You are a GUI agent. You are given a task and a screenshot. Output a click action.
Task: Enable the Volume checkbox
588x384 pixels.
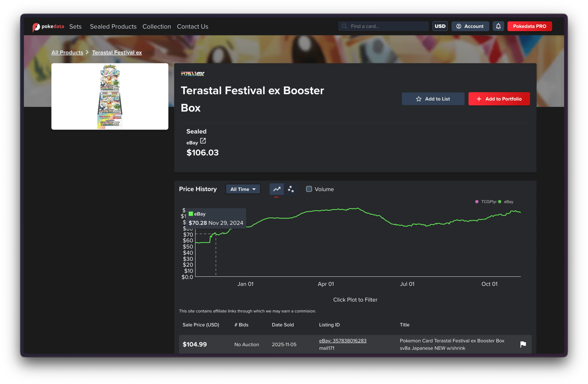pos(309,189)
